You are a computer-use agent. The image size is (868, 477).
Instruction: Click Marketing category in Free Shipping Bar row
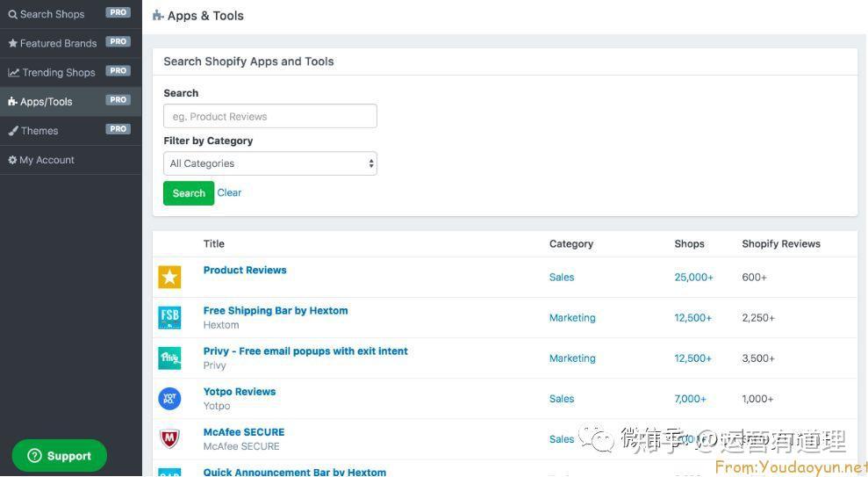point(572,317)
